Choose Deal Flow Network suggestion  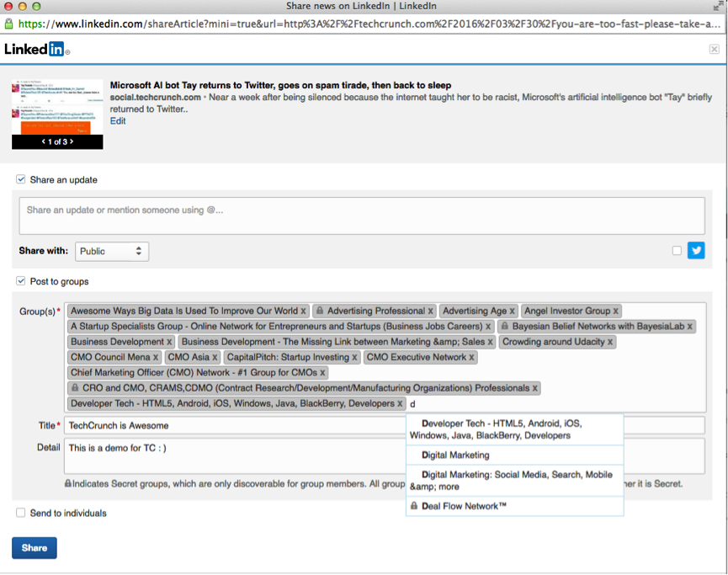coord(514,506)
